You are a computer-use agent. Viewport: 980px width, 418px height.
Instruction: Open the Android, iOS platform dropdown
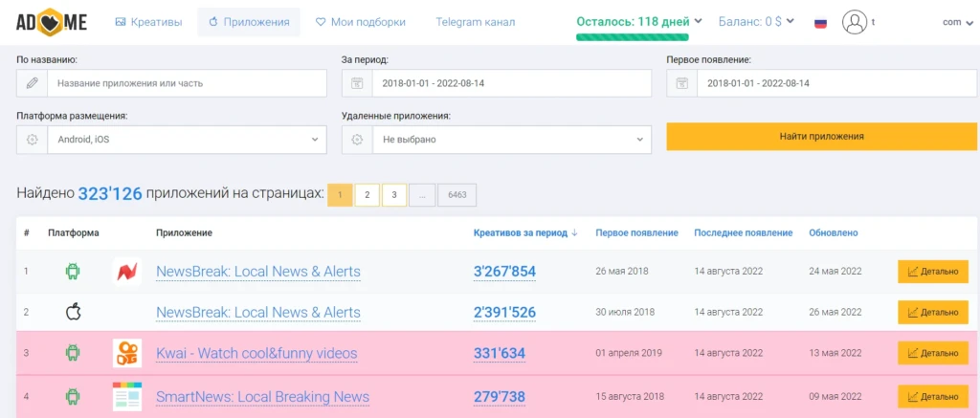click(x=187, y=140)
